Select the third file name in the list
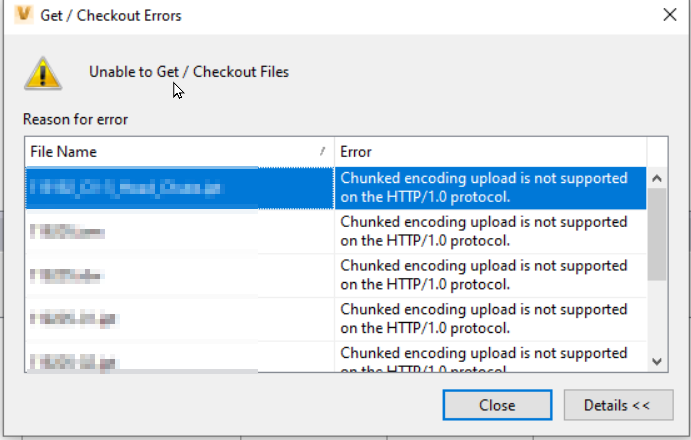This screenshot has width=691, height=440. pyautogui.click(x=68, y=275)
